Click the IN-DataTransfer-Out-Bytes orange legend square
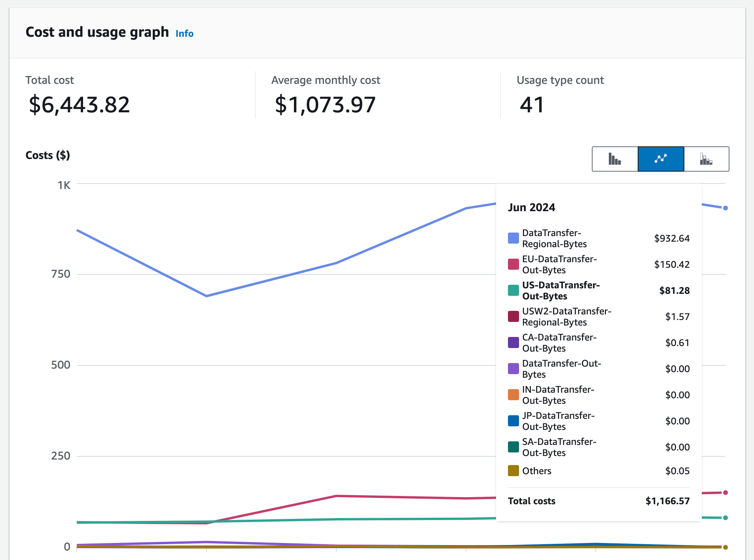The width and height of the screenshot is (754, 560). (x=513, y=395)
